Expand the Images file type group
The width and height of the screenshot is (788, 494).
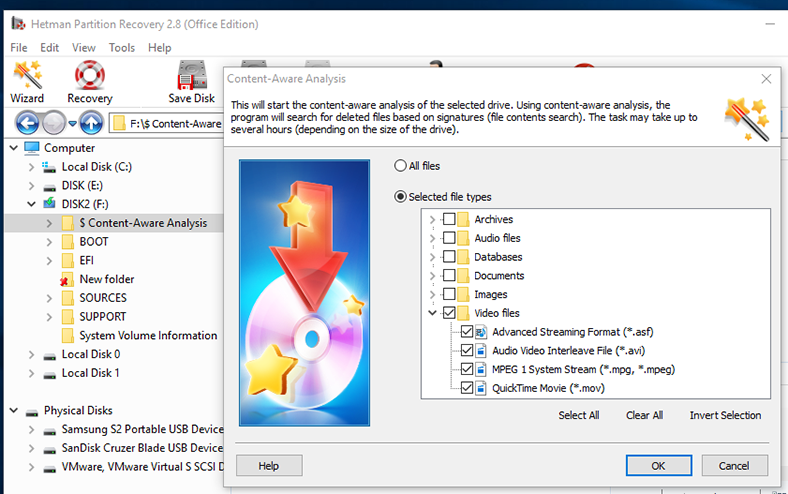[432, 294]
